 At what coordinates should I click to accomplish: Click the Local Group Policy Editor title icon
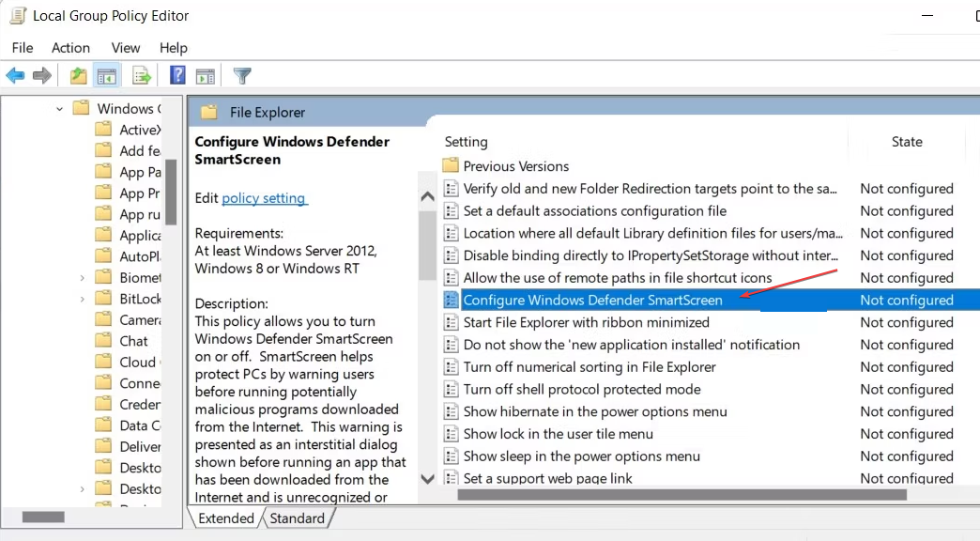pyautogui.click(x=18, y=16)
